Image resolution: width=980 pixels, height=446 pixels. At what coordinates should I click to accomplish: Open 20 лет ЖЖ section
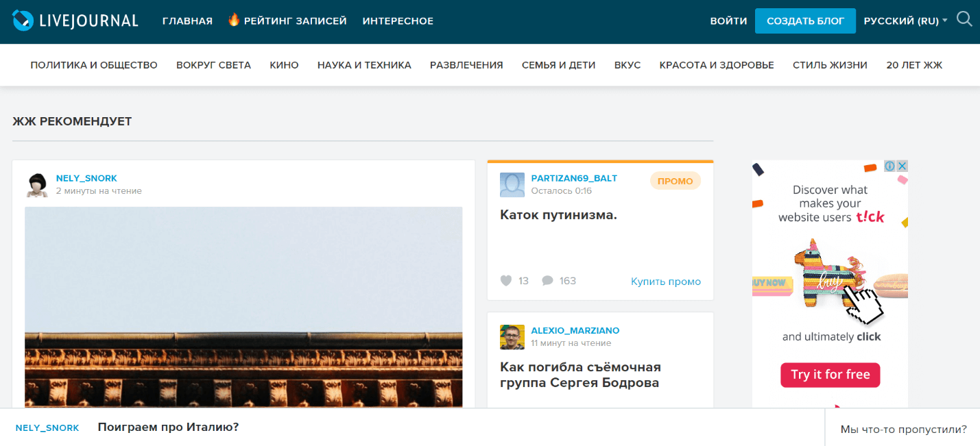914,65
